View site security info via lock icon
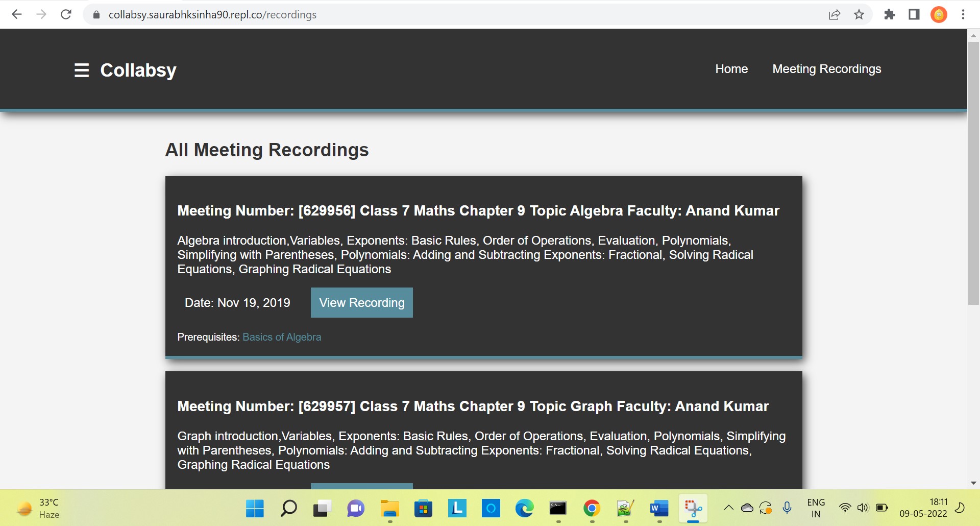This screenshot has height=526, width=980. click(96, 15)
